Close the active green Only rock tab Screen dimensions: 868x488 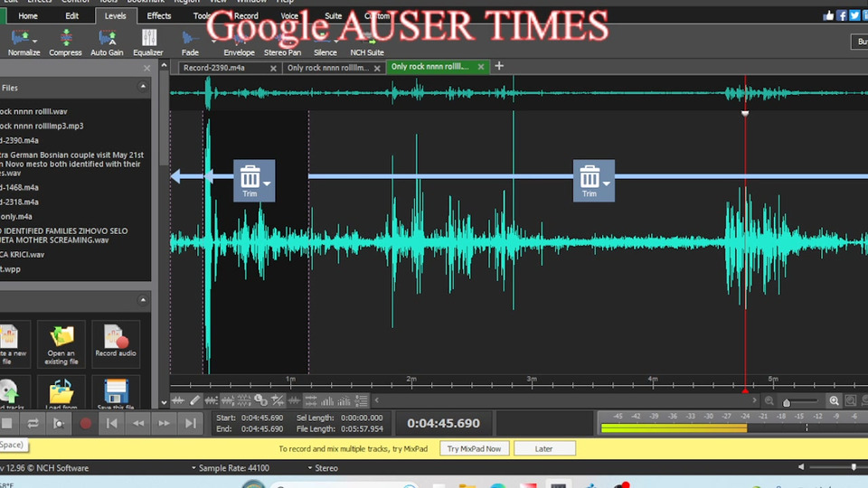tap(480, 66)
